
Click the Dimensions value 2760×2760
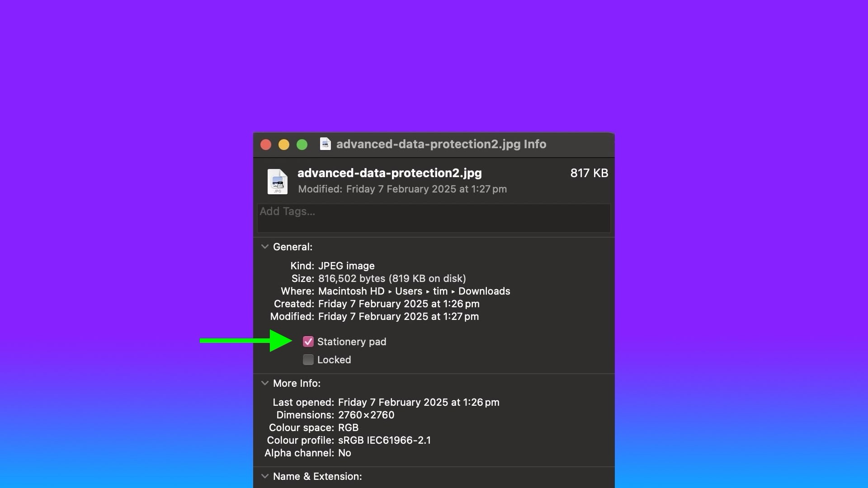point(366,415)
